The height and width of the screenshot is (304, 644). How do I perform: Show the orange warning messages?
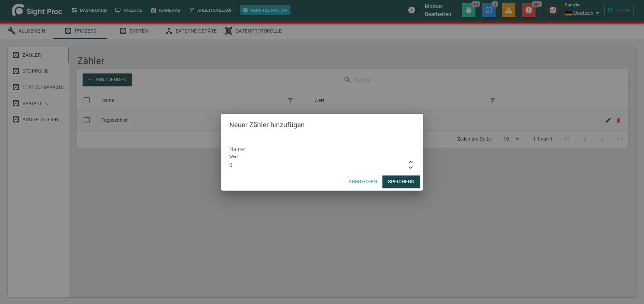point(509,10)
